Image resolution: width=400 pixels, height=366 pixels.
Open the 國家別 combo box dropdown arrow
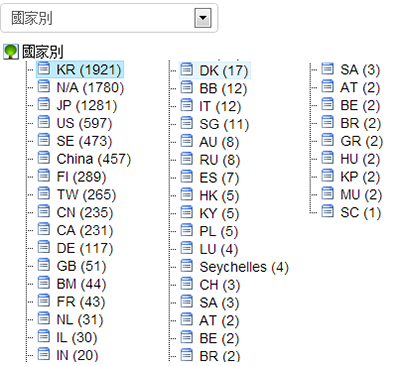203,18
